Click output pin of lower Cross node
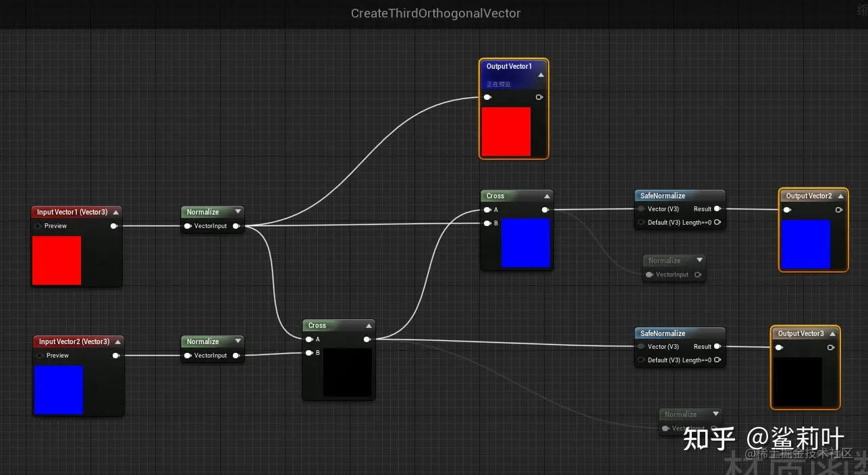868x475 pixels. tap(367, 339)
